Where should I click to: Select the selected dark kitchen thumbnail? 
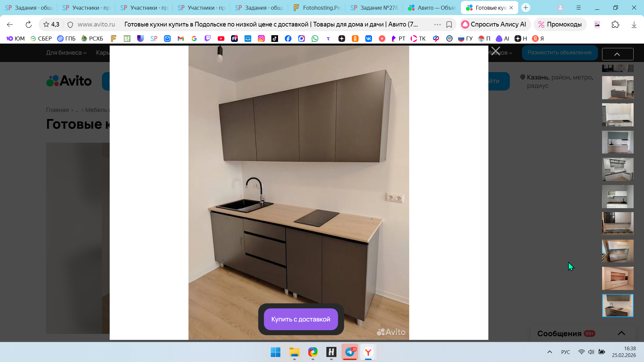[x=618, y=305]
